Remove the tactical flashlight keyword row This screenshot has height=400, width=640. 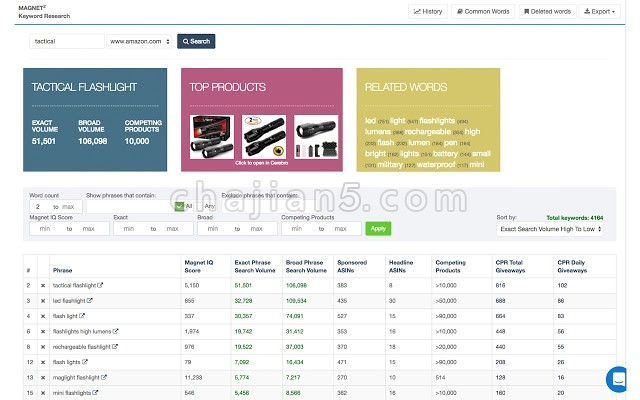[x=43, y=285]
